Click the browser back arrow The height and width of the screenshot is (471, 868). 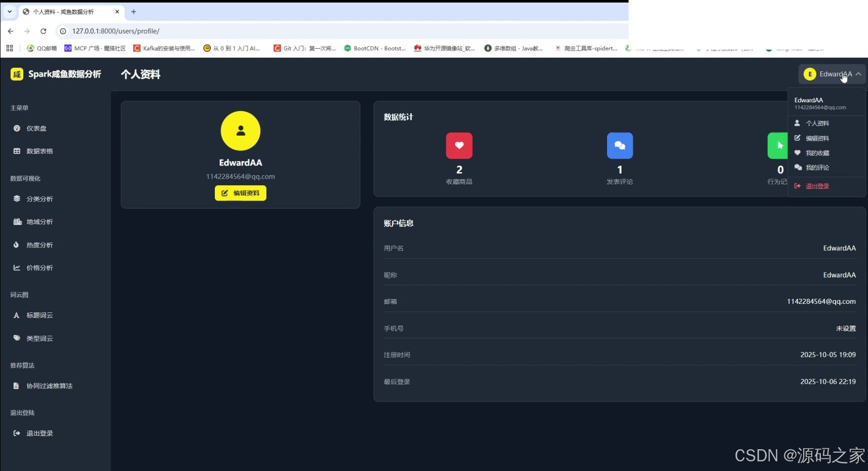11,31
